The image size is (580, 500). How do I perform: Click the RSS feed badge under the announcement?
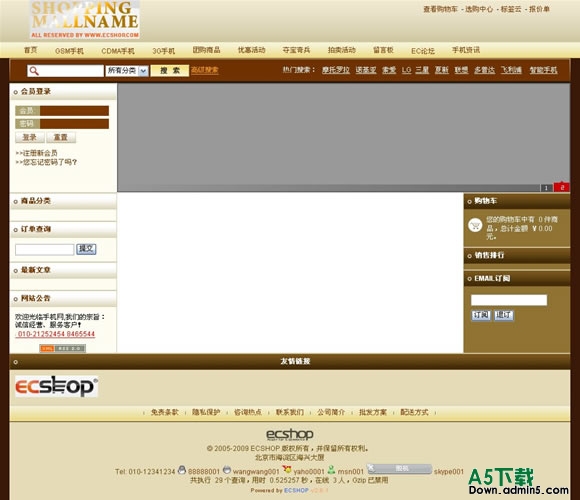pos(63,348)
